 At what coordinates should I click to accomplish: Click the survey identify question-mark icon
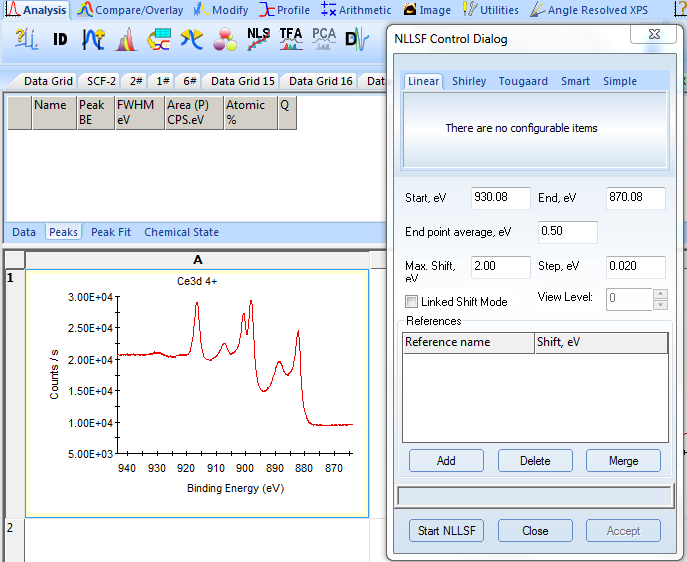27,40
